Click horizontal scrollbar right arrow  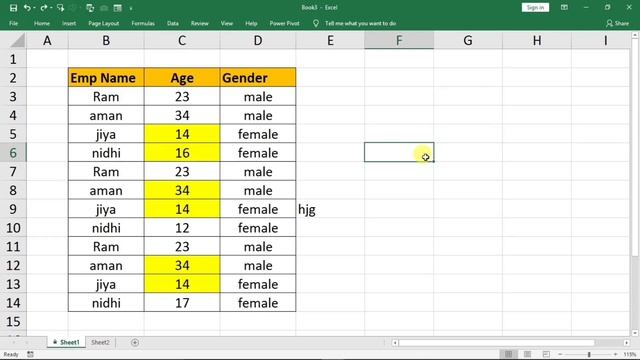click(627, 343)
